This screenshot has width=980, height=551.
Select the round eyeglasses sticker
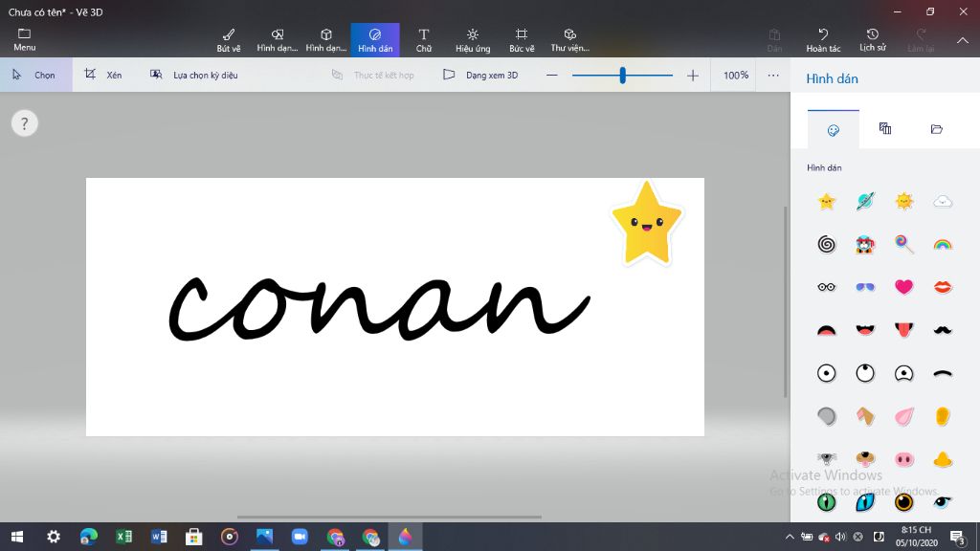tap(826, 287)
